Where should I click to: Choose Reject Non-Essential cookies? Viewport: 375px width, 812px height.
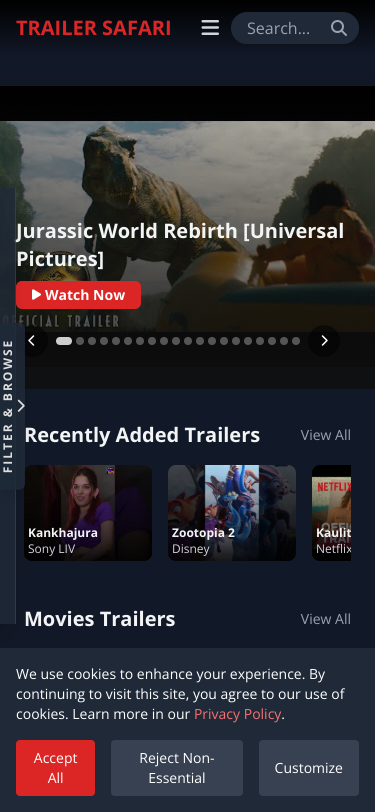(177, 768)
